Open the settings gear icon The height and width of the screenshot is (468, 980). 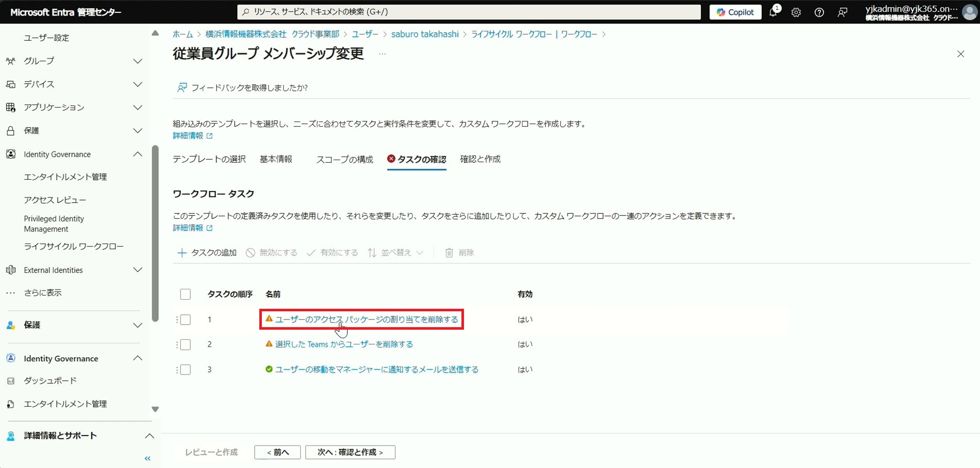tap(796, 12)
